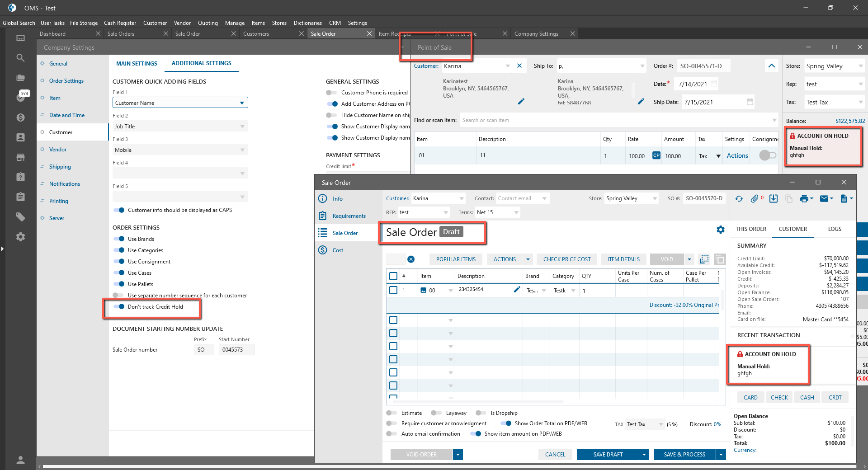This screenshot has width=868, height=470.
Task: Enable the Estimate toggle
Action: (392, 413)
